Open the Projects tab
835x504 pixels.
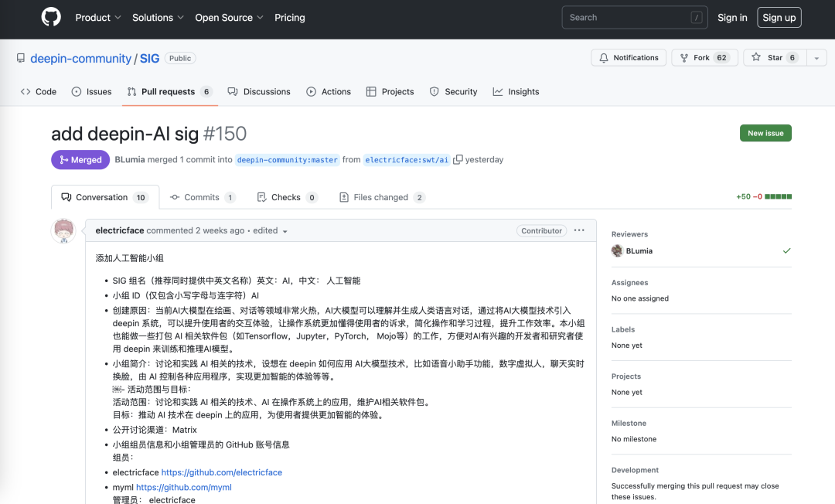click(390, 91)
